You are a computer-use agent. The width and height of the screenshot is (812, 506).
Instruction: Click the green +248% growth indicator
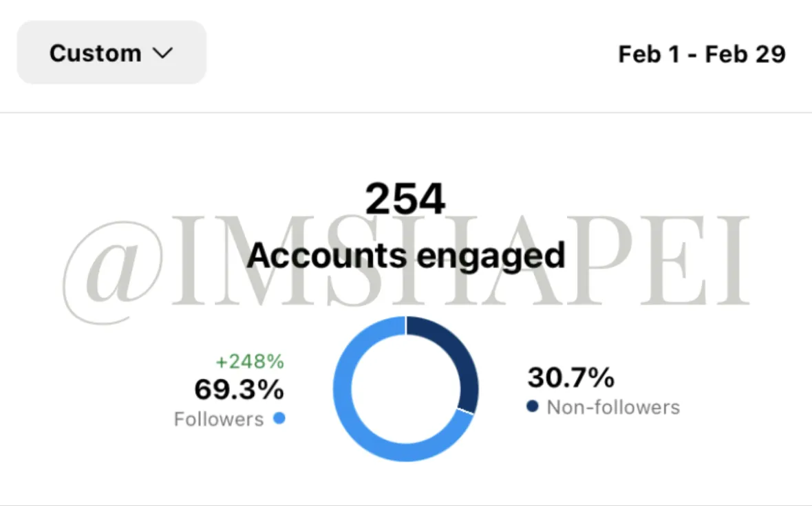pos(250,362)
